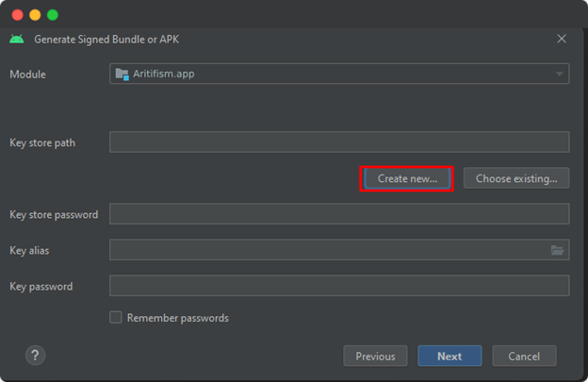Click the Android logo in the dialog title
This screenshot has height=382, width=588.
point(16,40)
